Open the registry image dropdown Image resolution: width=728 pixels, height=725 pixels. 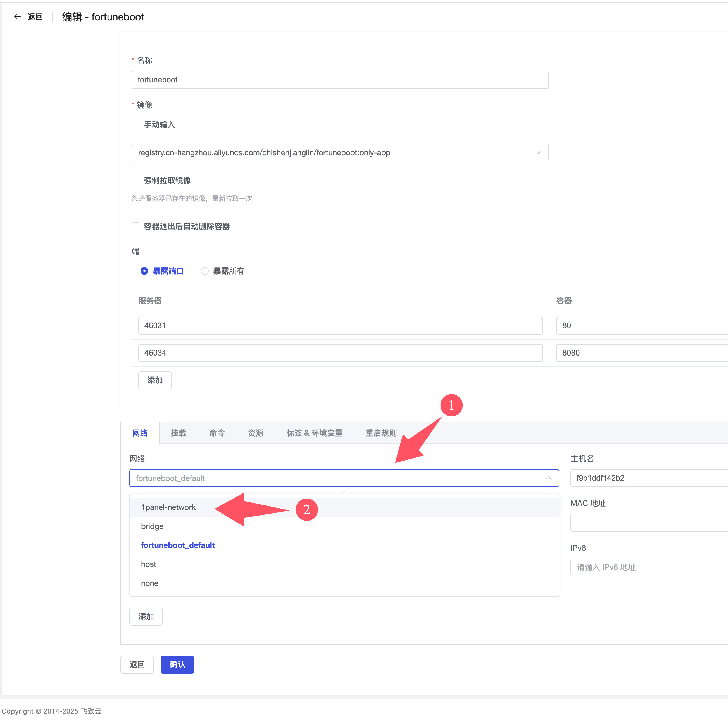coord(339,152)
